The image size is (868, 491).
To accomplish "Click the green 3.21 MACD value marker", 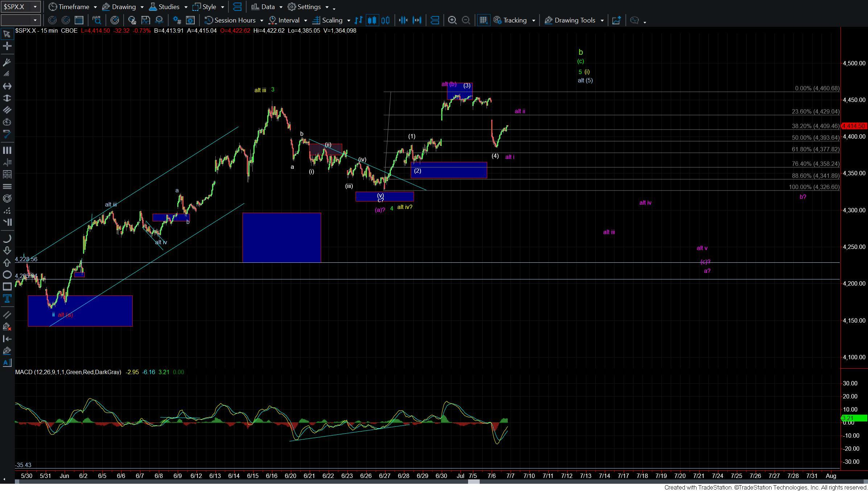I will point(854,418).
